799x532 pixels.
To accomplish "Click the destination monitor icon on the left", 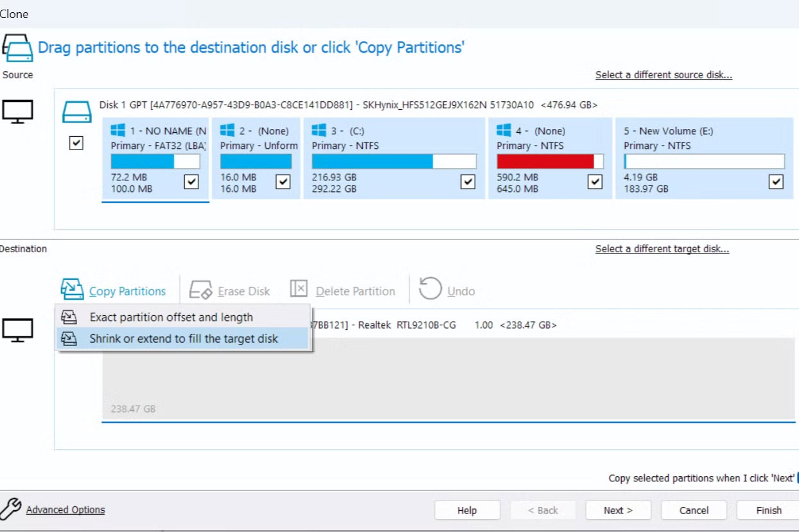I will point(19,329).
